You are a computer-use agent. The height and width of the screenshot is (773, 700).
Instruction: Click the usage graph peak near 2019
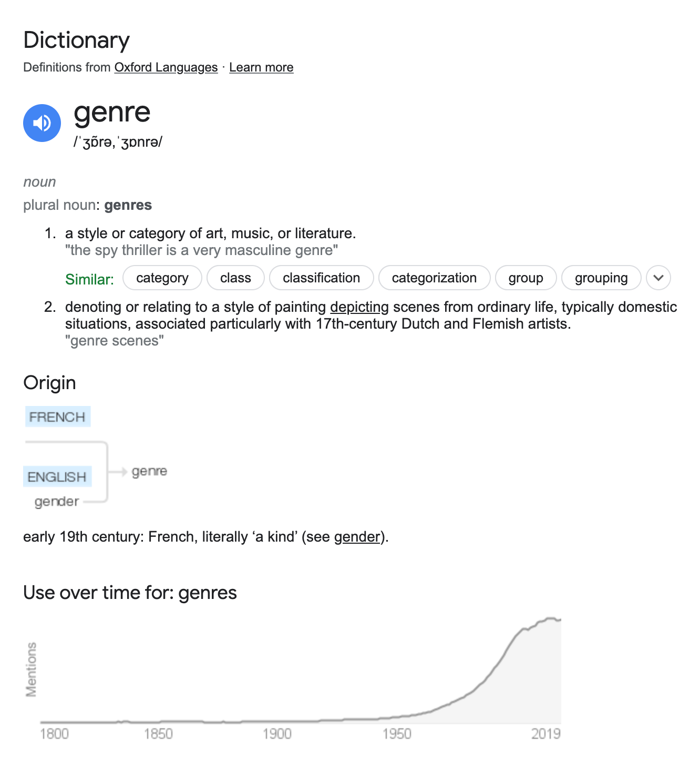550,619
